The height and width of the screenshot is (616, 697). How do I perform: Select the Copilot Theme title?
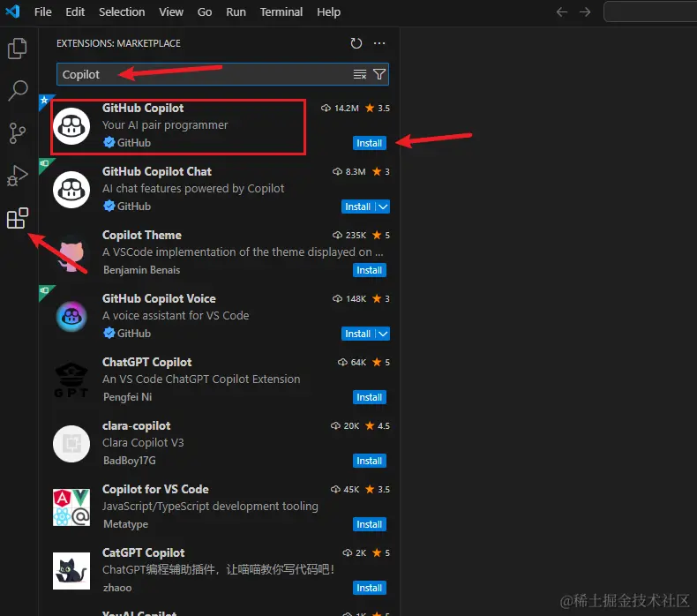tap(142, 236)
